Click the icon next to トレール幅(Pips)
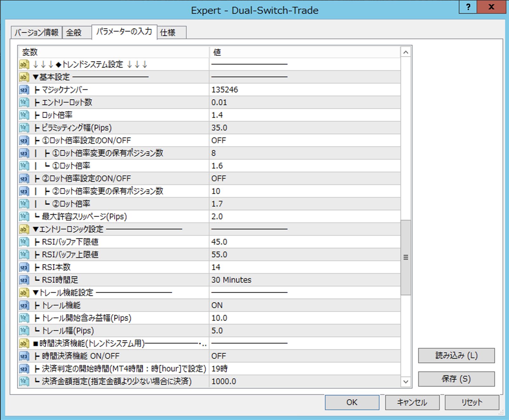The height and width of the screenshot is (420, 509). [24, 331]
